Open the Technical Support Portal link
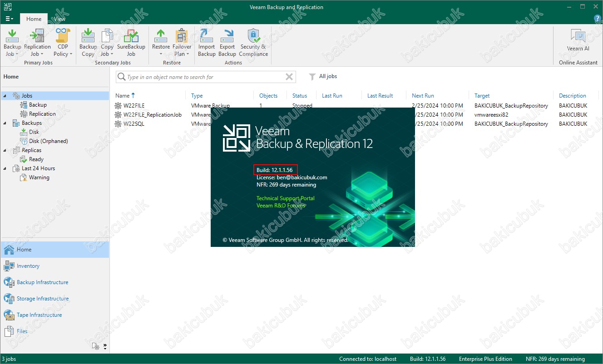 tap(285, 198)
